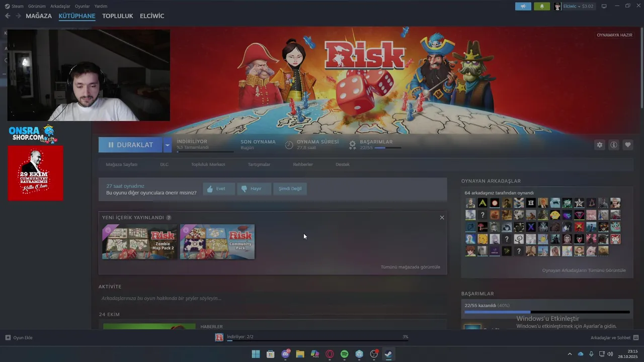Screen dimensions: 644x362
Task: Open the Görünüm menu
Action: (37, 6)
